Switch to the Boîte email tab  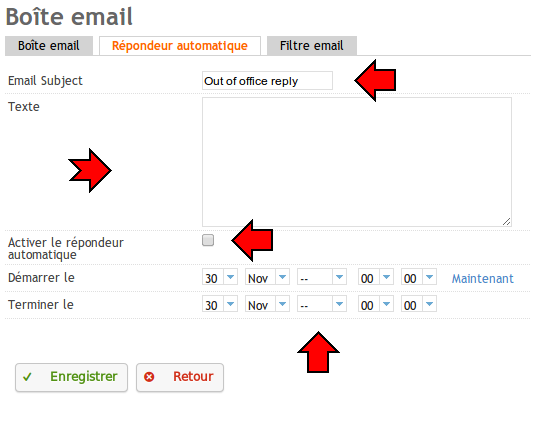[x=49, y=46]
